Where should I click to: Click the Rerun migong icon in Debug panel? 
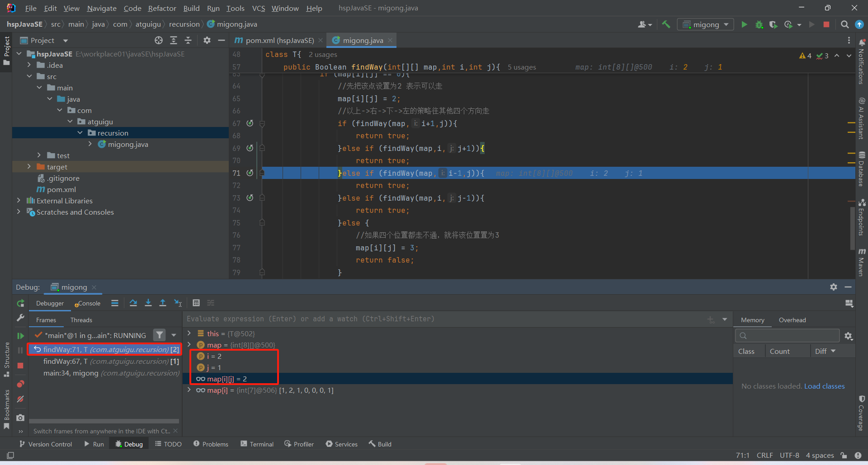coord(20,303)
